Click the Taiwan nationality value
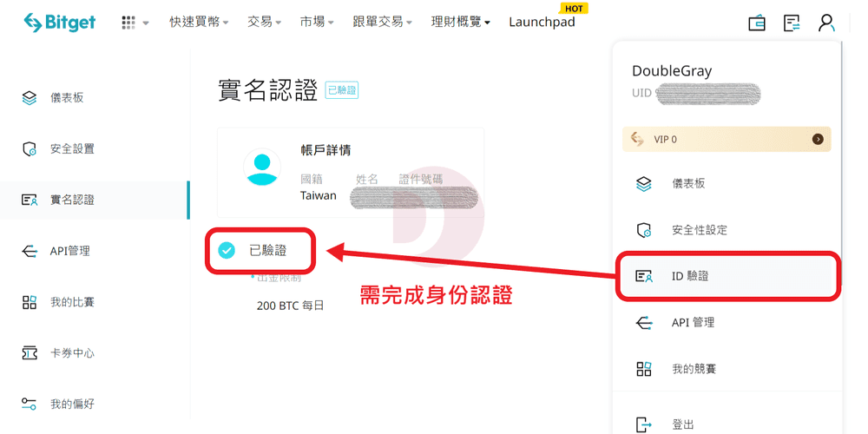 (319, 195)
